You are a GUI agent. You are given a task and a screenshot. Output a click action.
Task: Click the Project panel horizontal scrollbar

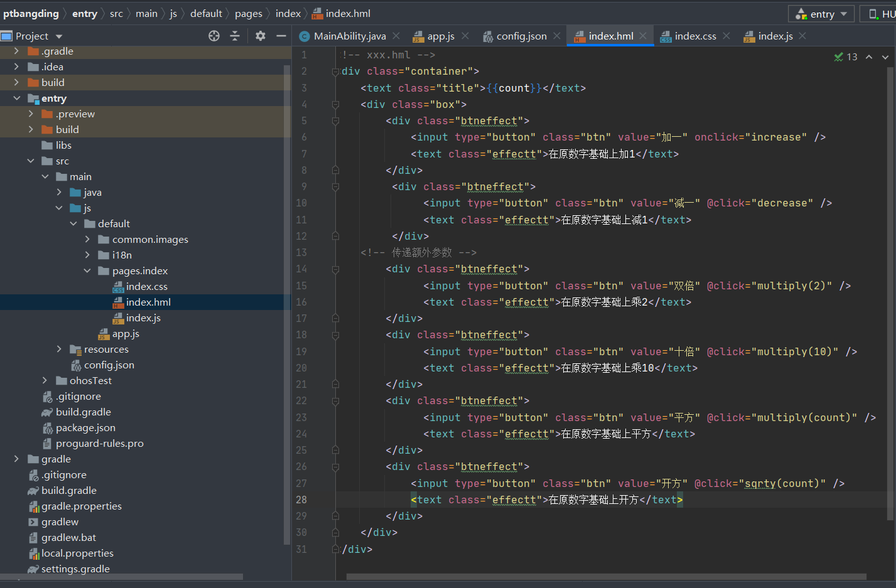click(x=121, y=577)
